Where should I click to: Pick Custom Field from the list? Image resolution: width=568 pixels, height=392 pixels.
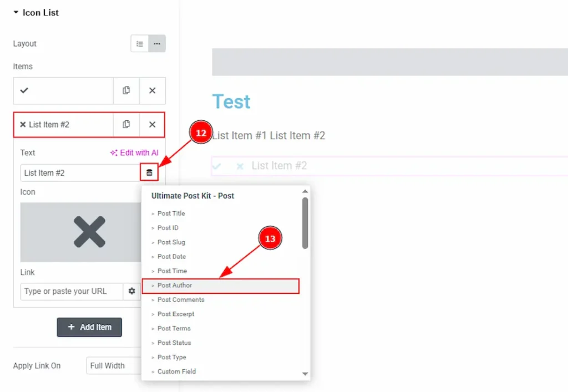click(x=176, y=372)
